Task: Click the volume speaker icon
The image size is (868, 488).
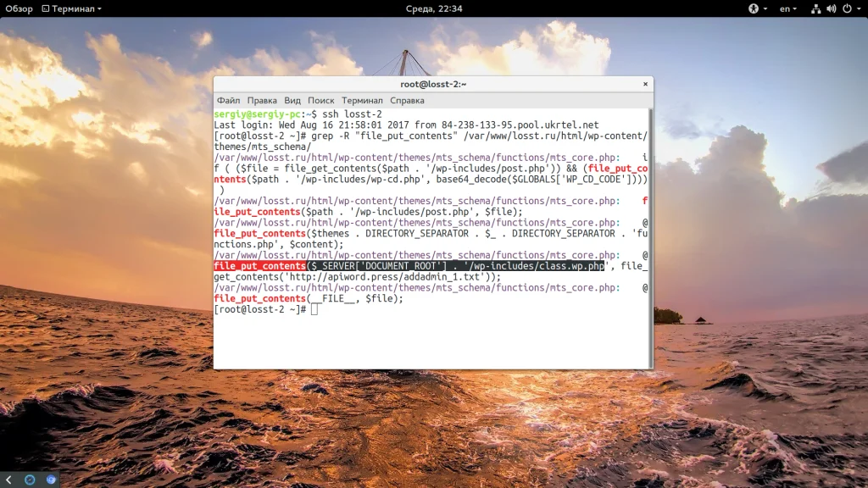Action: [831, 8]
